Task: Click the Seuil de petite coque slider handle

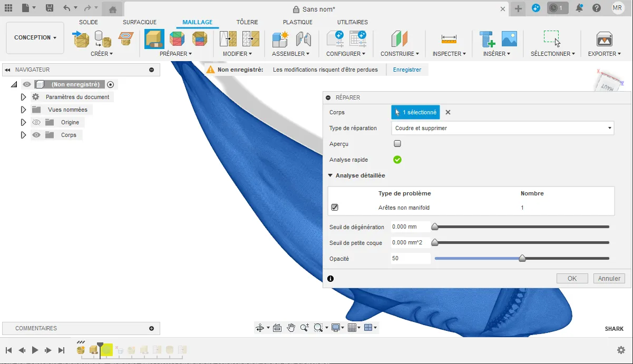Action: coord(435,242)
